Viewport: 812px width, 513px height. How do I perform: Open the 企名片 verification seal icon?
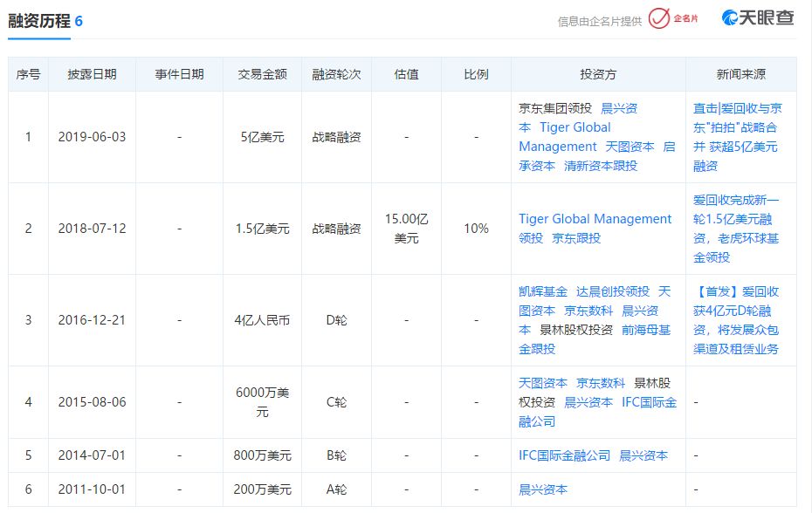pos(659,19)
